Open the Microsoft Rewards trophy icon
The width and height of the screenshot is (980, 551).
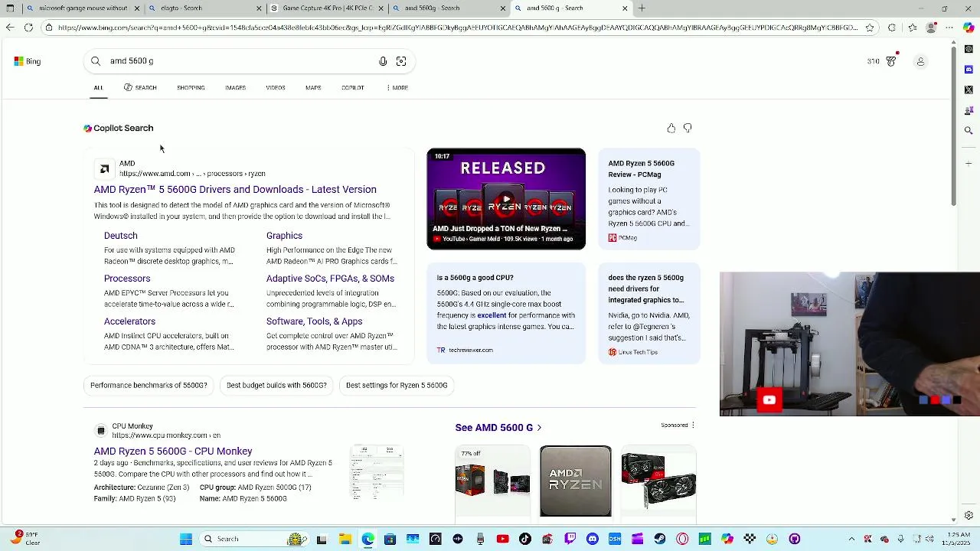click(x=891, y=61)
